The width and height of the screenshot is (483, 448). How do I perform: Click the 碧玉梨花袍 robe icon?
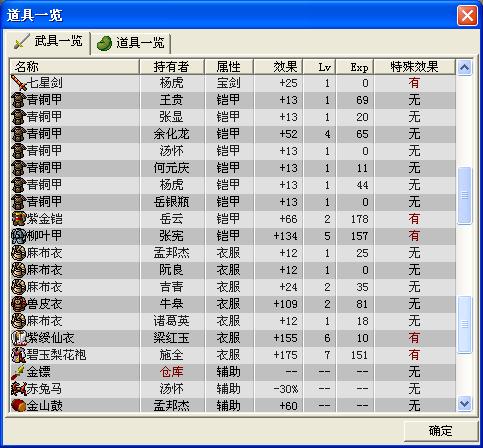(x=19, y=355)
